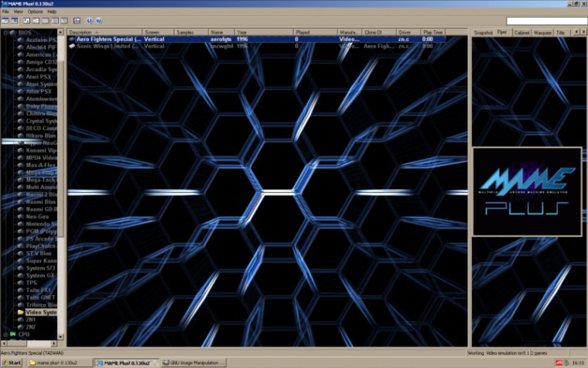
Task: Select the Max-A-Flex folder
Action: tap(40, 165)
